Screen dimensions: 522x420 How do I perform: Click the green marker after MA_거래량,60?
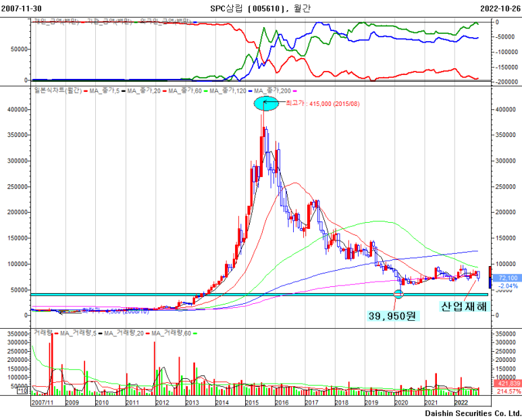tap(194, 333)
